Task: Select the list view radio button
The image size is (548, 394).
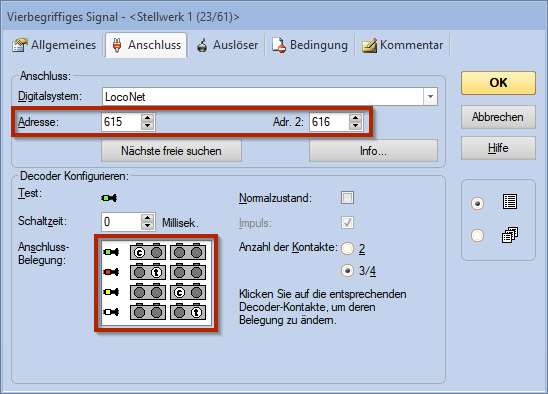Action: (x=477, y=203)
